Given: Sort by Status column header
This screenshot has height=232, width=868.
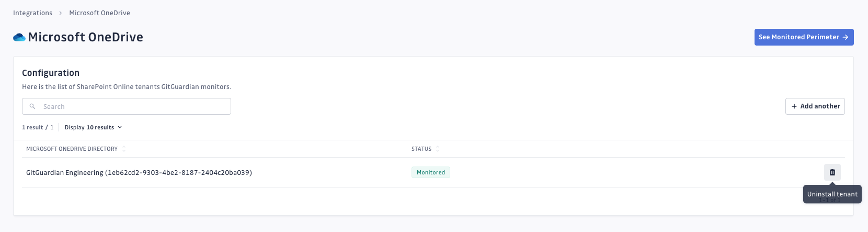Looking at the screenshot, I should (421, 149).
